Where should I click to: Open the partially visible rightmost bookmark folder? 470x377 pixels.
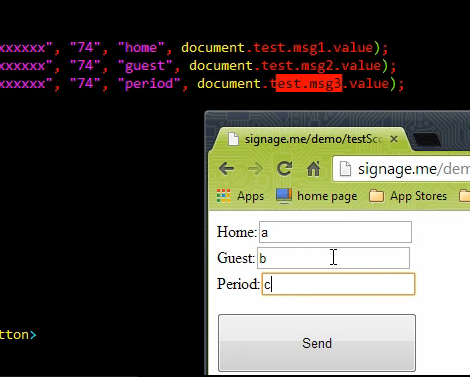coord(465,196)
